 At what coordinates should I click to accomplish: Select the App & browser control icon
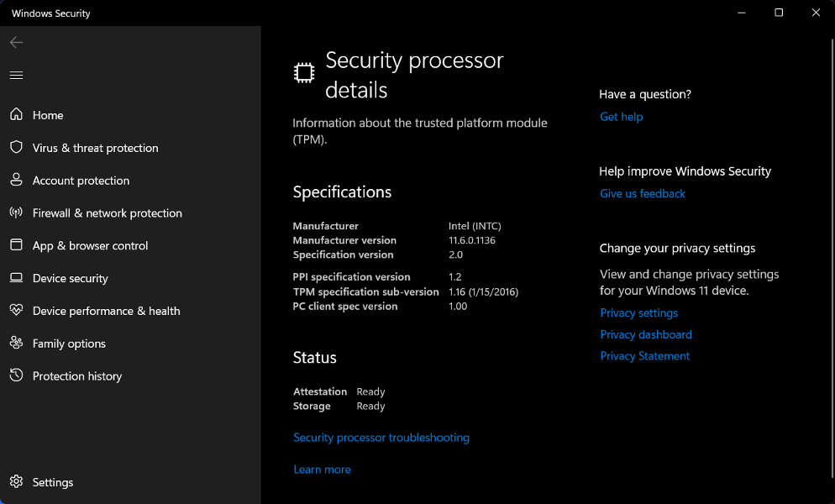[16, 245]
